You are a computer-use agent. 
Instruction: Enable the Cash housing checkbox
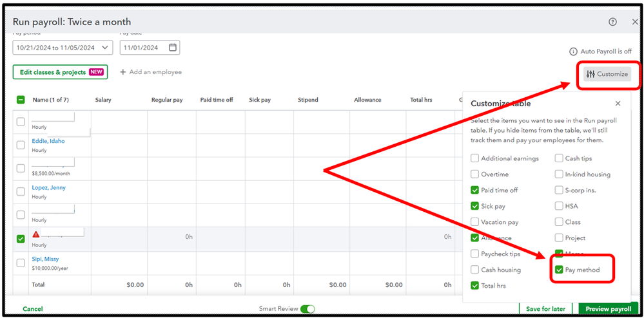coord(475,270)
